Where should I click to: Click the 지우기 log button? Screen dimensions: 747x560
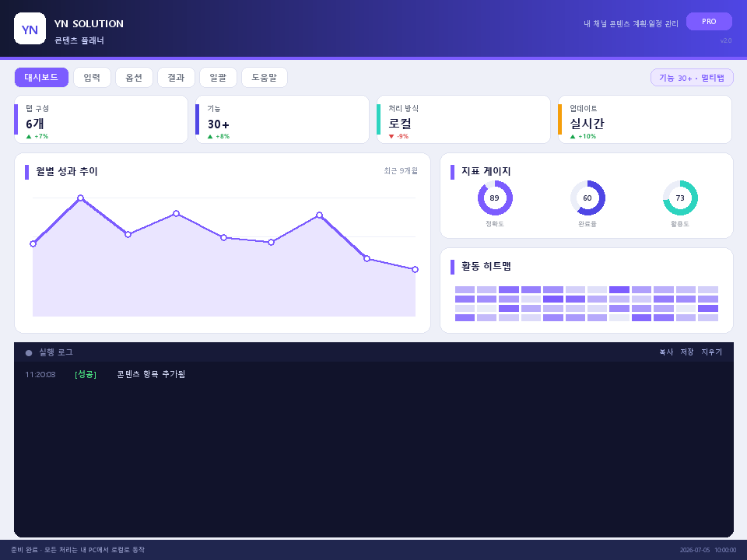tap(712, 352)
